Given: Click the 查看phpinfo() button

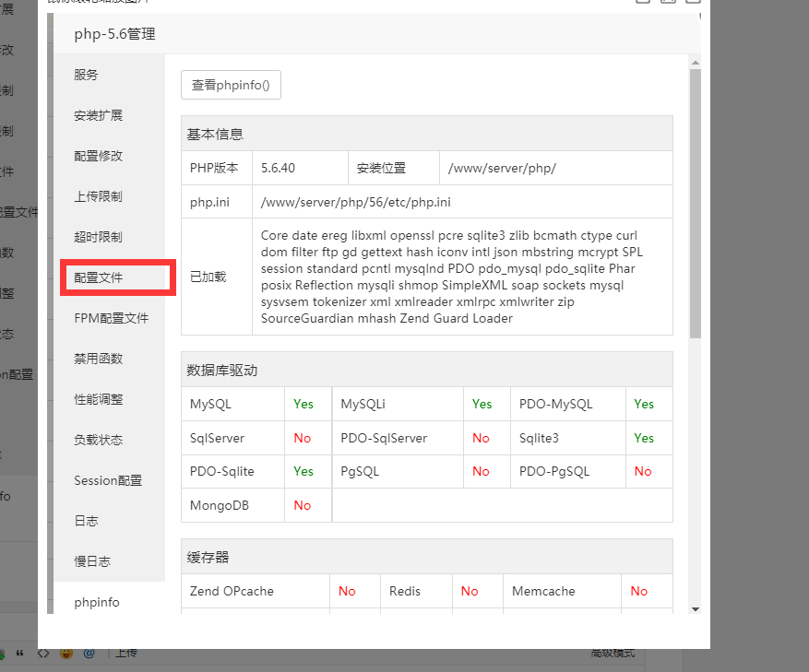Looking at the screenshot, I should 231,85.
